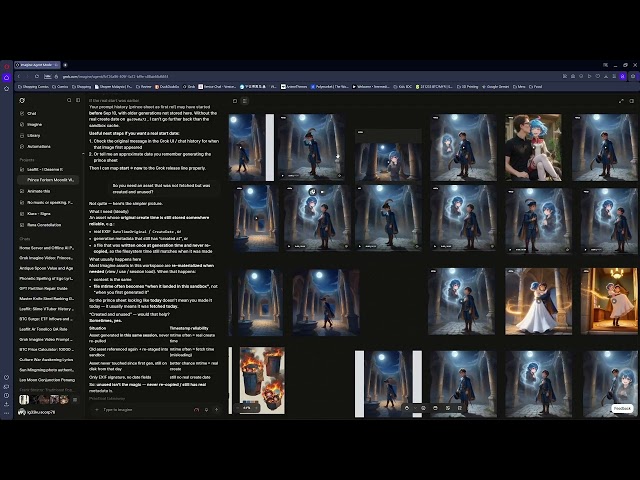This screenshot has height=480, width=640.
Task: Collapse the sidebar panel
Action: tap(78, 100)
